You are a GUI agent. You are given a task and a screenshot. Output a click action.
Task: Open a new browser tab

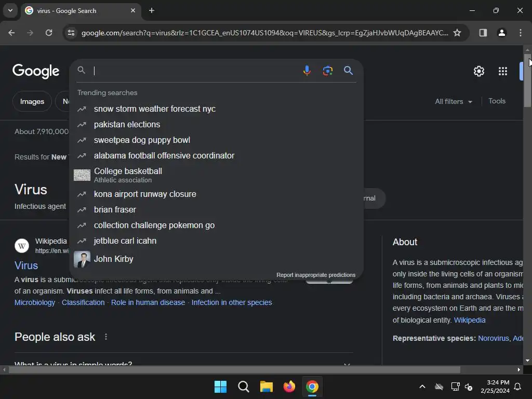[x=152, y=10]
